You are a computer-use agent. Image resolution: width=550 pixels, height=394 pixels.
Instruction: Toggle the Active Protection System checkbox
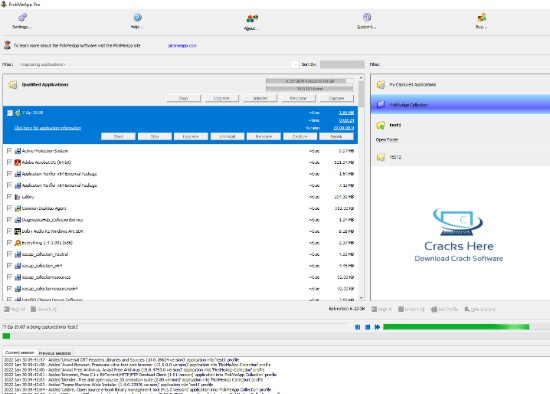pos(9,151)
